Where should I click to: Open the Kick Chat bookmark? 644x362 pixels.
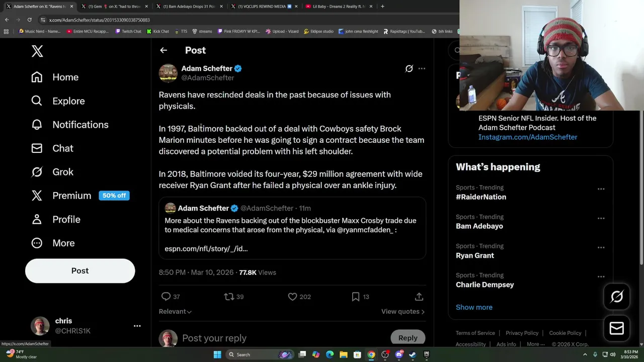158,31
